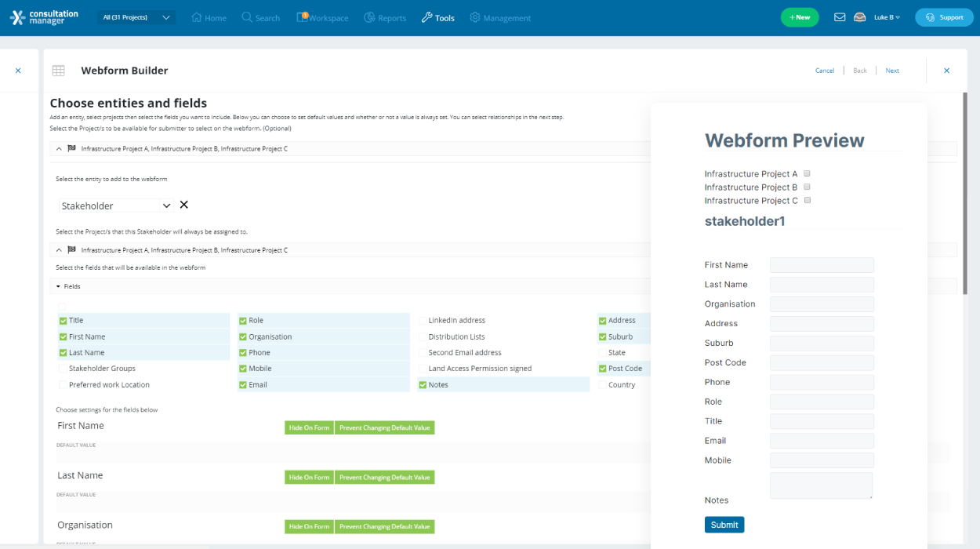Click the preview First Name input

click(x=822, y=265)
